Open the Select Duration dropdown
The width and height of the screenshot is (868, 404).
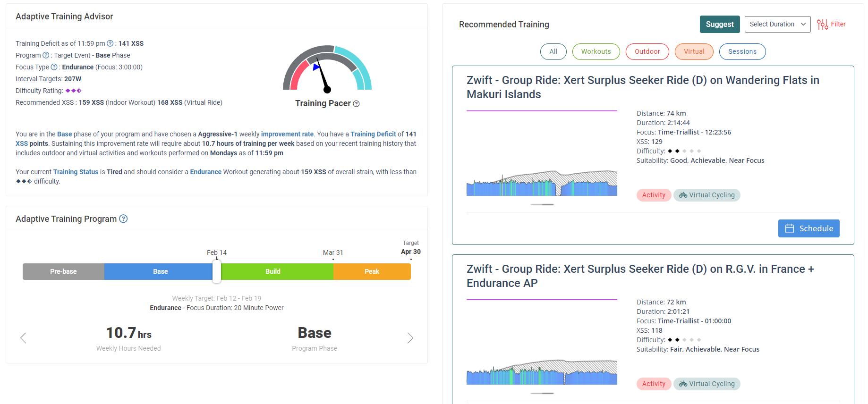click(777, 25)
